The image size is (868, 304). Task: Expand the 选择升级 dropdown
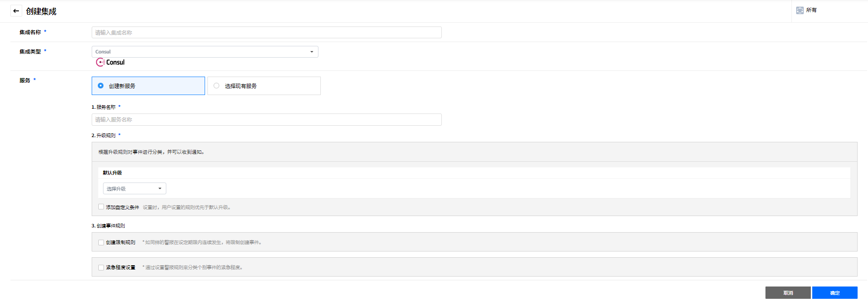(134, 189)
